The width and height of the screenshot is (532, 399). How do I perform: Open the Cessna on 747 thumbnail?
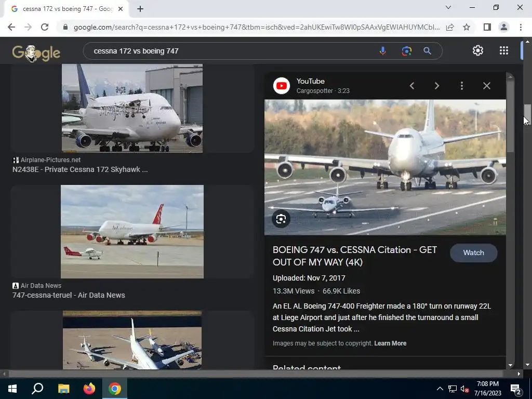point(132,108)
